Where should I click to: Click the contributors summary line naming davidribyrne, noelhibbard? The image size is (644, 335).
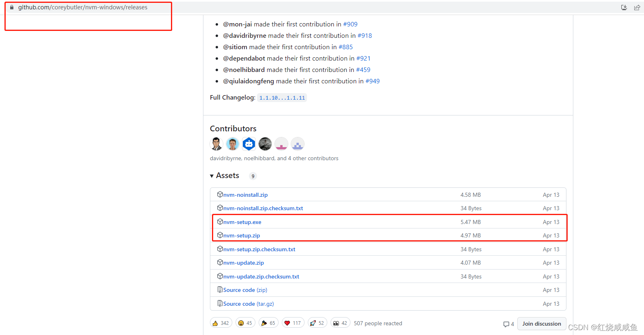274,158
